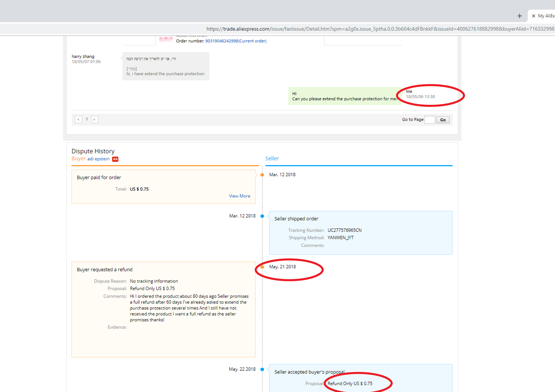Expand order details with View More
Screen dimensions: 555x392
239,196
